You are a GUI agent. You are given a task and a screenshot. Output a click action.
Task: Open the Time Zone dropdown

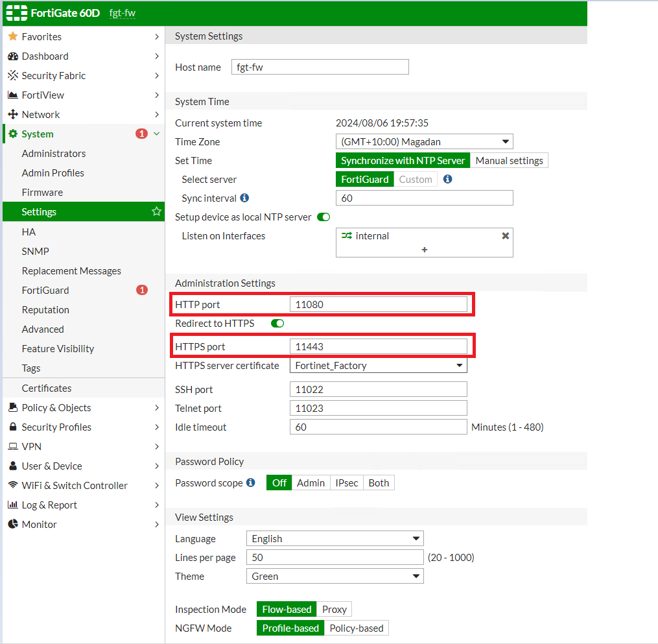pyautogui.click(x=424, y=142)
